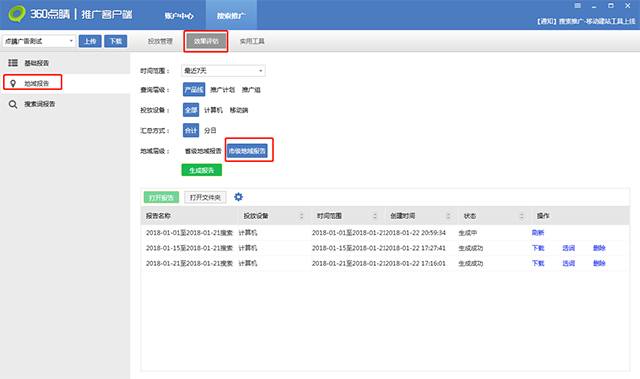The width and height of the screenshot is (640, 379).
Task: Select 移动端 device option
Action: tap(239, 110)
